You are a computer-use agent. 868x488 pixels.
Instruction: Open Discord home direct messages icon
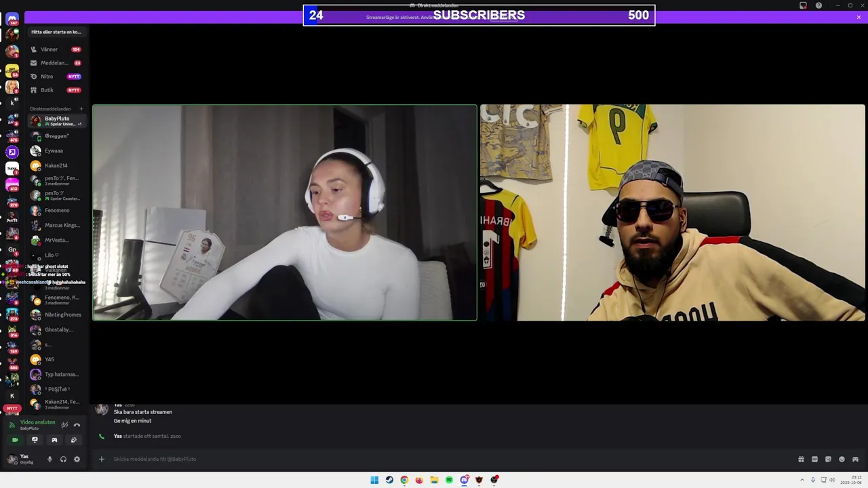12,19
